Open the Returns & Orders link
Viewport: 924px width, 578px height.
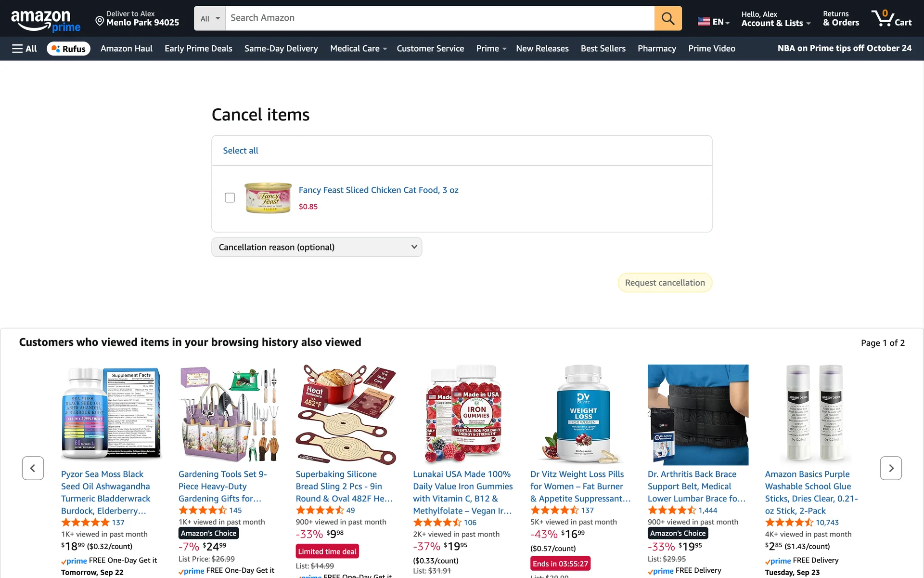pos(841,19)
